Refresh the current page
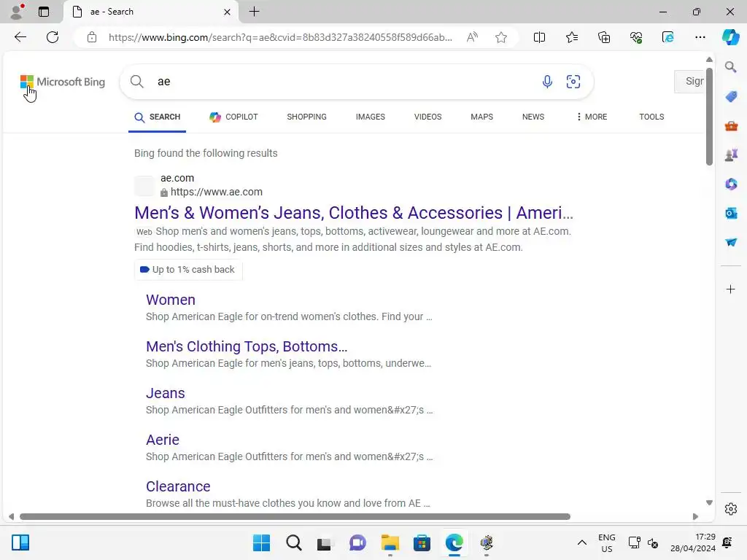This screenshot has width=747, height=560. 53,37
